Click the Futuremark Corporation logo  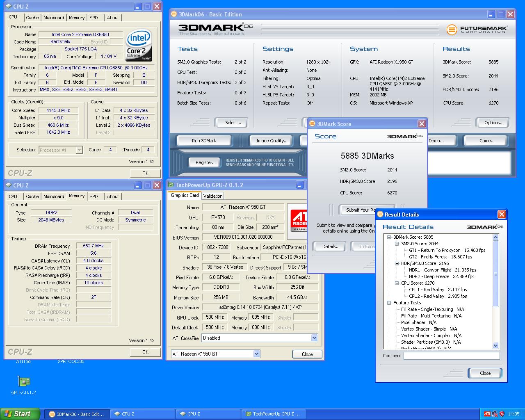[x=477, y=30]
